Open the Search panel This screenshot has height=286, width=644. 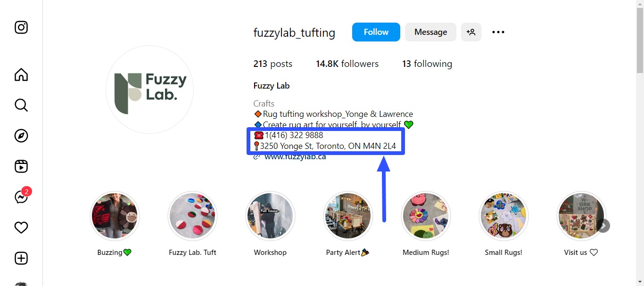pyautogui.click(x=21, y=105)
